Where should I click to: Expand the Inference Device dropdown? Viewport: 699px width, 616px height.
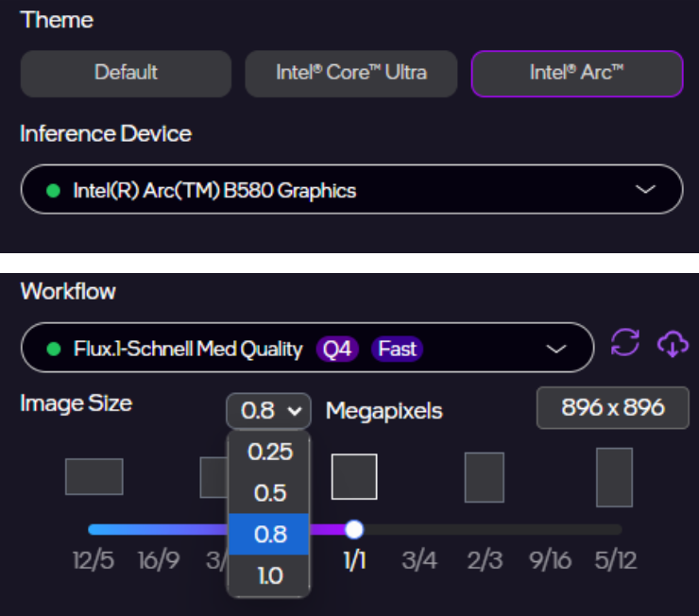pos(645,190)
